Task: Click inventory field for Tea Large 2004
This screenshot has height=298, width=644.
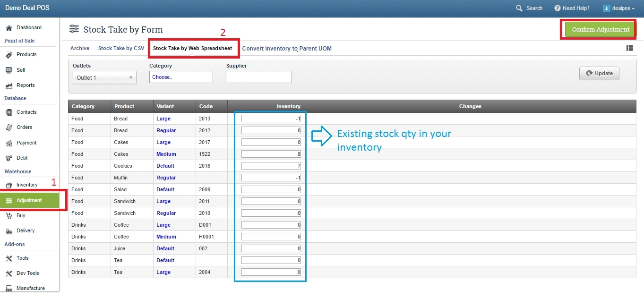Action: coord(271,272)
